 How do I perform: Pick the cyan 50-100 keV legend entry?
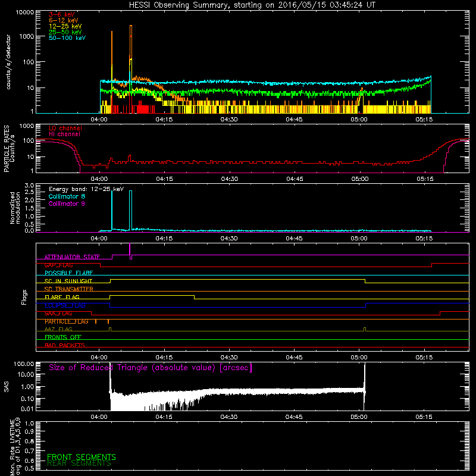pos(67,38)
